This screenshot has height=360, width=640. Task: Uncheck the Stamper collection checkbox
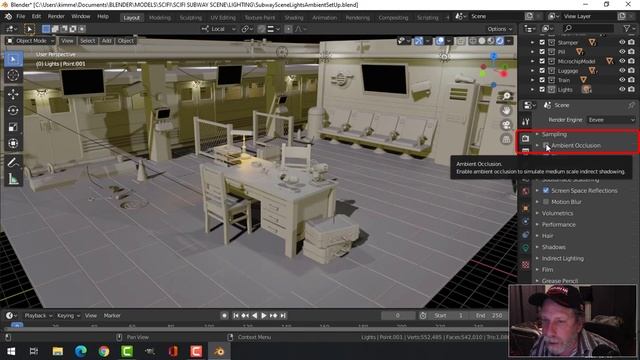pyautogui.click(x=542, y=42)
